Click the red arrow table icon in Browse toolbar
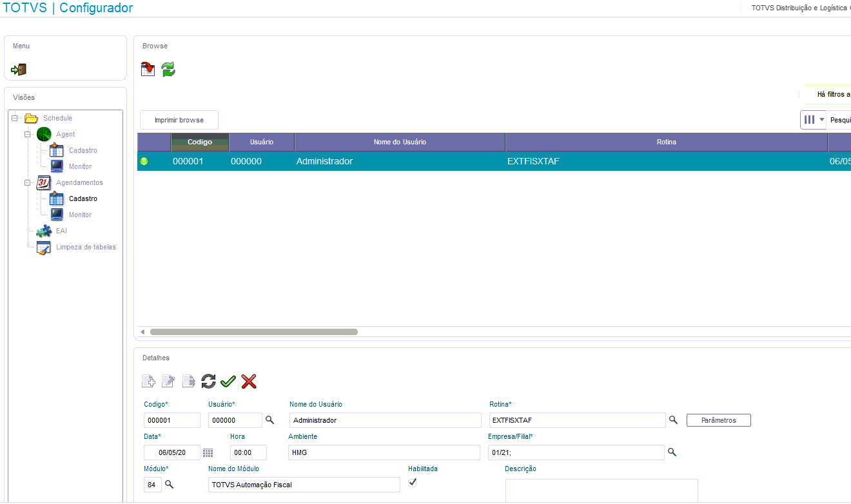851x504 pixels. pos(148,69)
